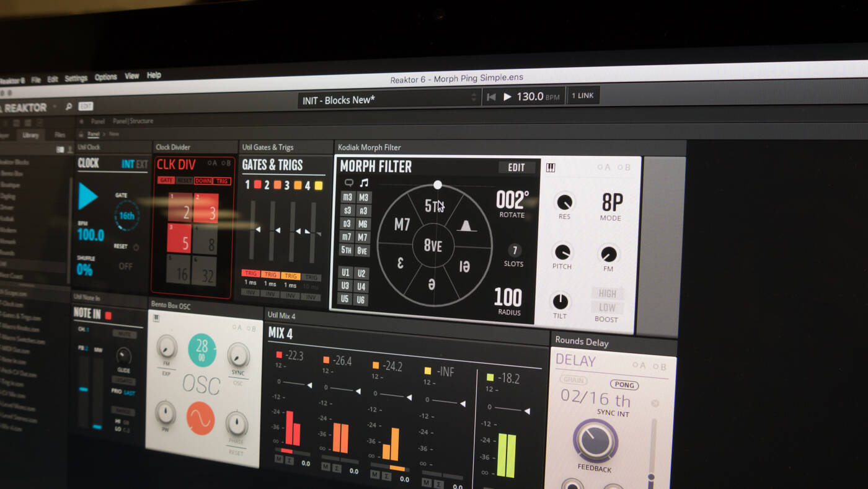This screenshot has width=868, height=489.
Task: Click the FM knob in Bento Box OSC
Action: tap(167, 347)
